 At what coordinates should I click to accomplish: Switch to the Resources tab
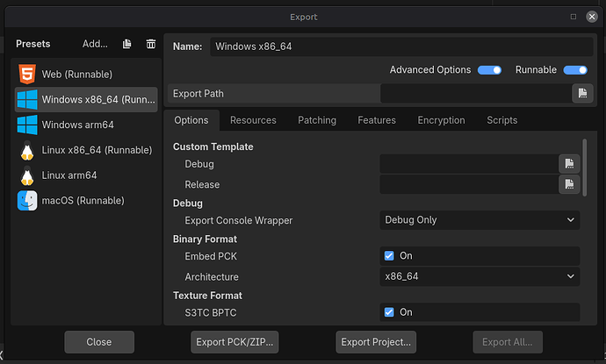click(x=253, y=120)
